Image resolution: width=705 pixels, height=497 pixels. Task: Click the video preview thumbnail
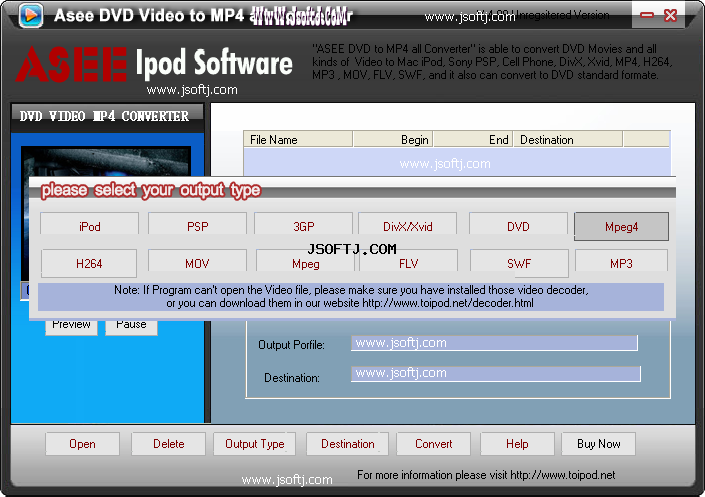[x=106, y=162]
